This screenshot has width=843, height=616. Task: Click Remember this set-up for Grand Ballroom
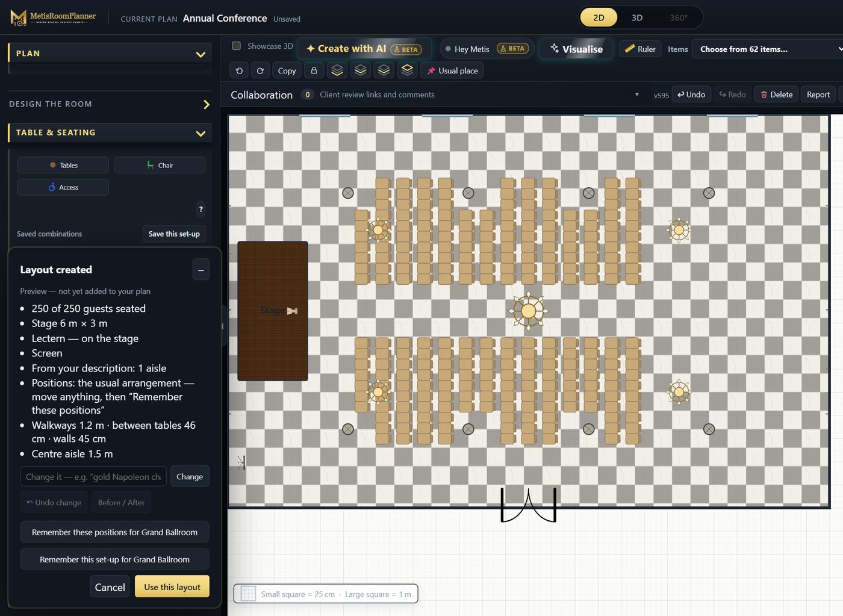pyautogui.click(x=114, y=559)
